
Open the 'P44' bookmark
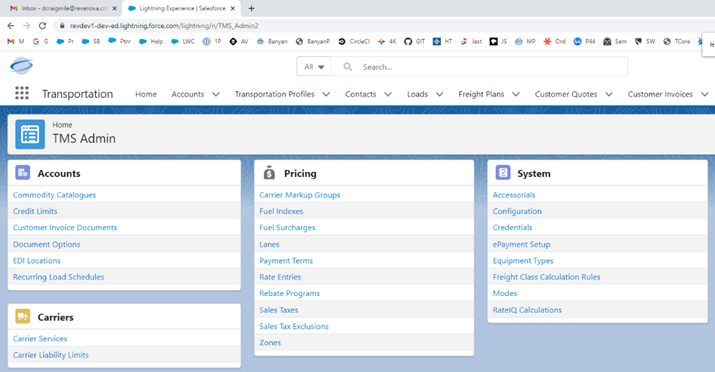coord(585,41)
